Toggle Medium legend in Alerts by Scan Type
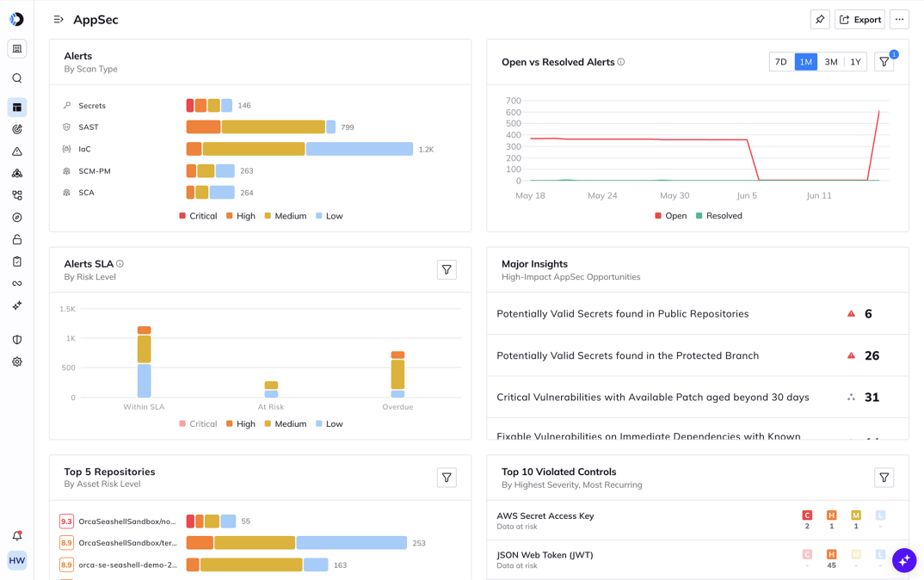924x580 pixels. (286, 216)
